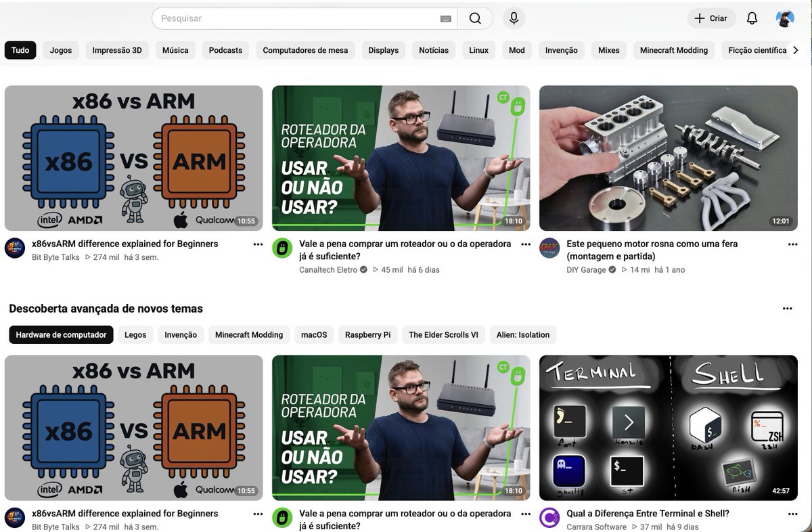Open top 'Vale a pena comprar um roteador' title
This screenshot has height=532, width=812.
405,250
